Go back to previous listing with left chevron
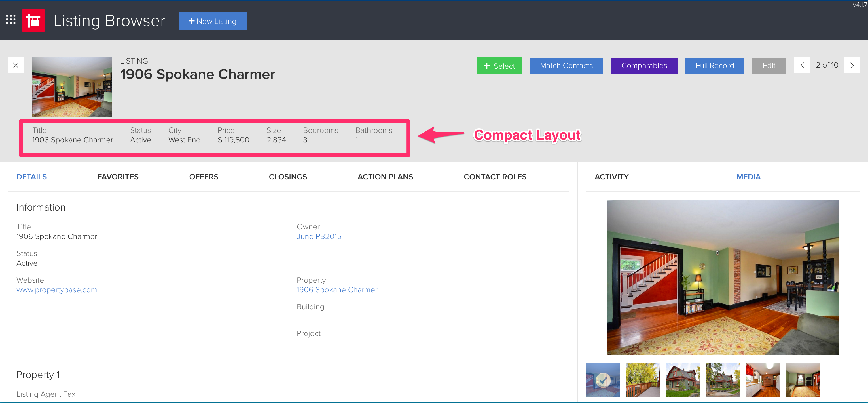 (802, 66)
